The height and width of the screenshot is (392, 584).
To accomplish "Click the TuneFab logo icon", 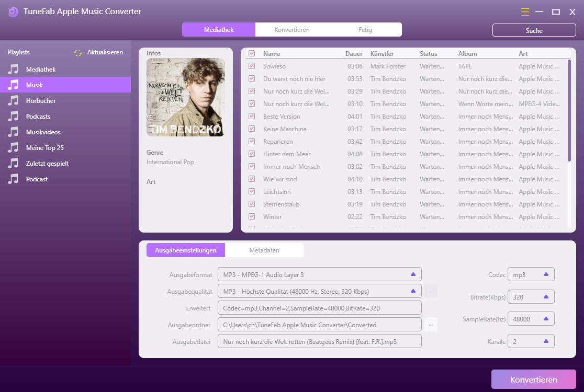I will click(x=13, y=11).
